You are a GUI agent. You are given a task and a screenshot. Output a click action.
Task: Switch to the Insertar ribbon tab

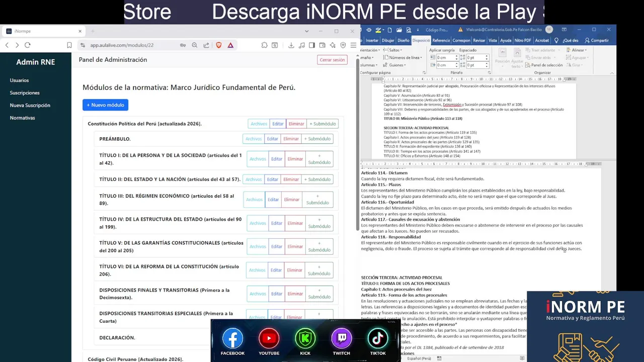pos(372,40)
